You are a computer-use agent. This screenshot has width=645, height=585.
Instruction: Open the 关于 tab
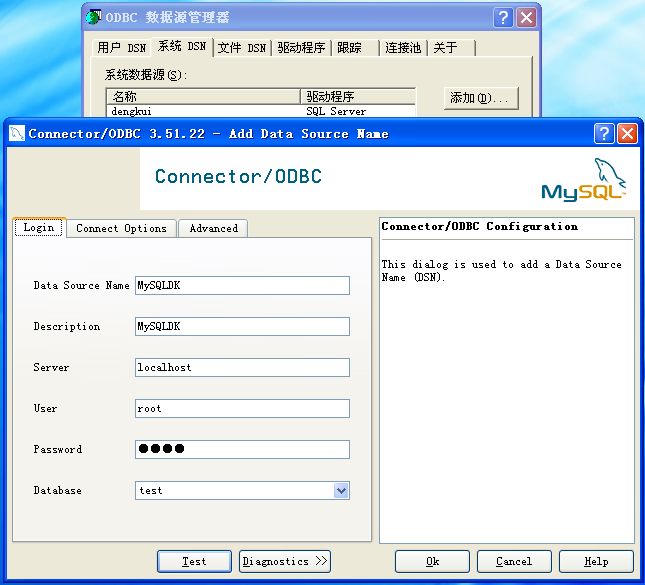point(452,48)
